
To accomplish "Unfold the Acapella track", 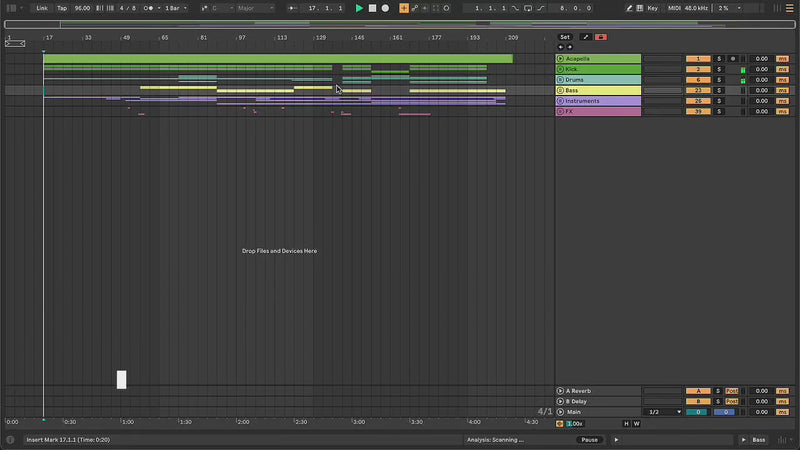I will [560, 59].
